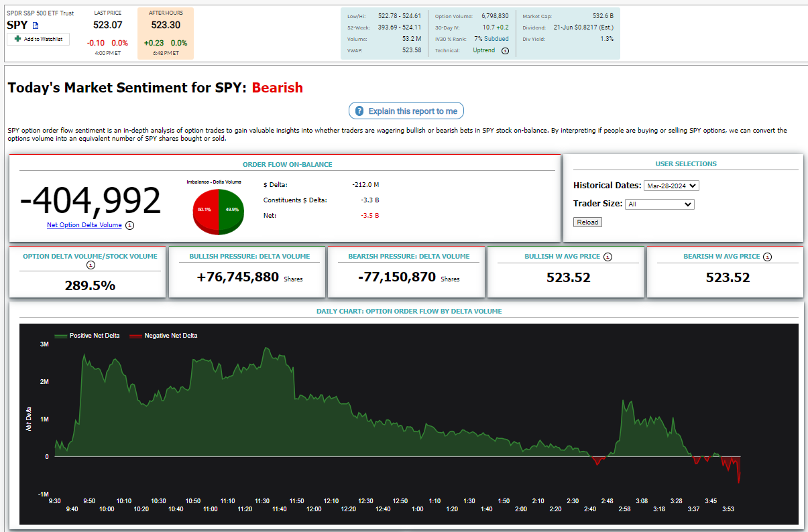Click the SPDR S&P 500 ETF Trust name
The height and width of the screenshot is (532, 808).
pyautogui.click(x=40, y=13)
